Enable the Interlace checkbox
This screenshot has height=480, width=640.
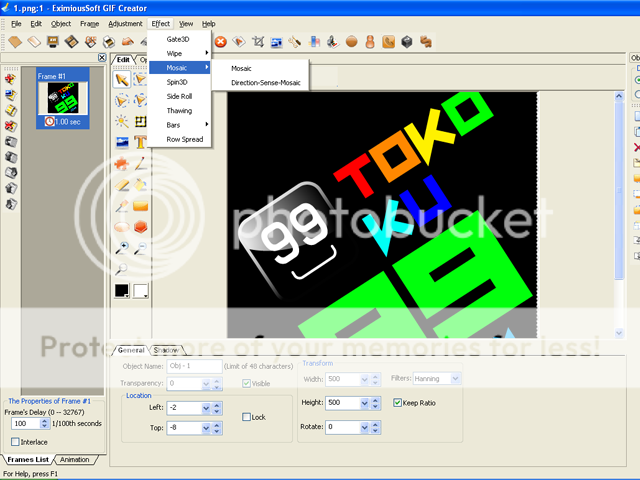point(15,442)
